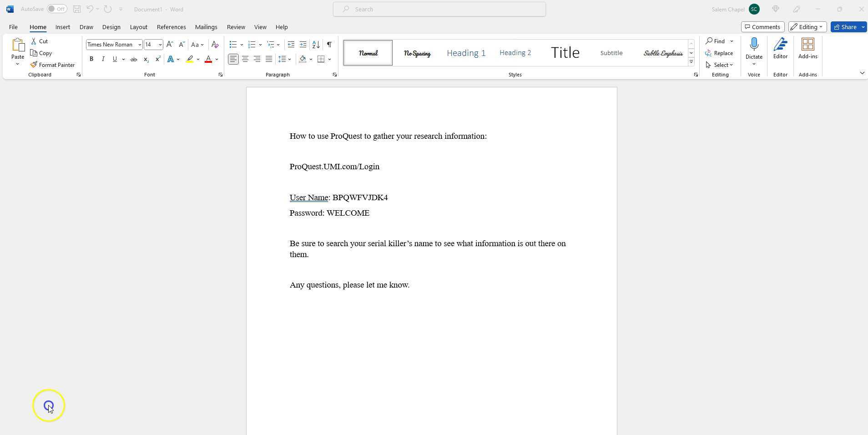The image size is (868, 435).
Task: Show paragraph formatting marks
Action: (x=329, y=44)
